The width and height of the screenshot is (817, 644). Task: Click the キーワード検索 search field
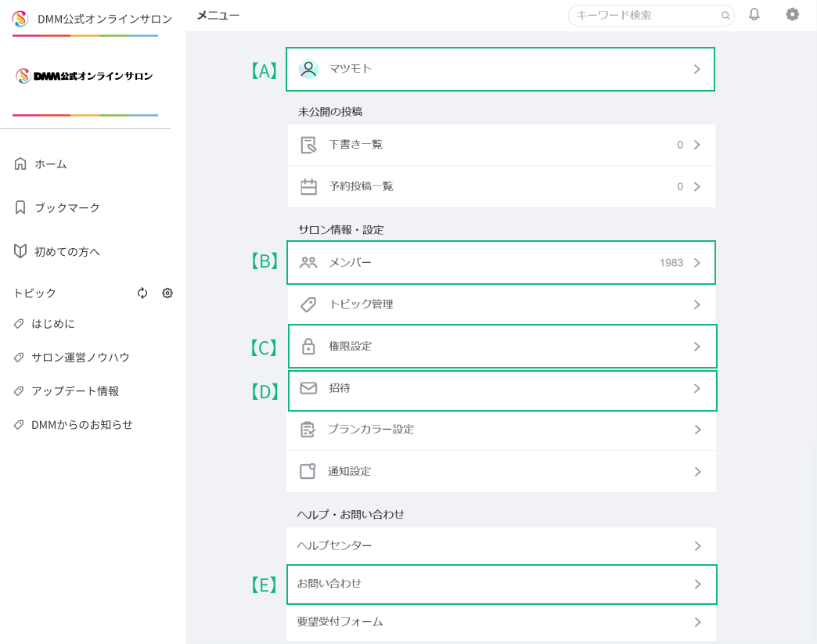tap(646, 15)
